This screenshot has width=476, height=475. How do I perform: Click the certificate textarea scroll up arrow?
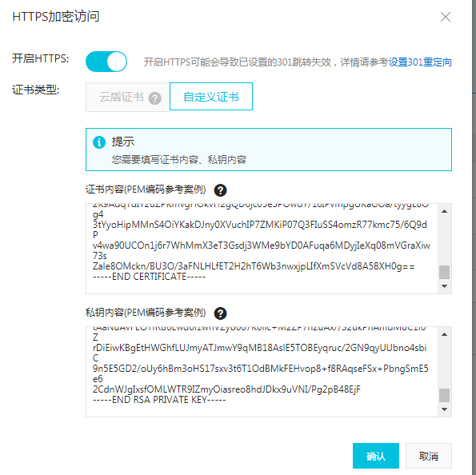[445, 211]
